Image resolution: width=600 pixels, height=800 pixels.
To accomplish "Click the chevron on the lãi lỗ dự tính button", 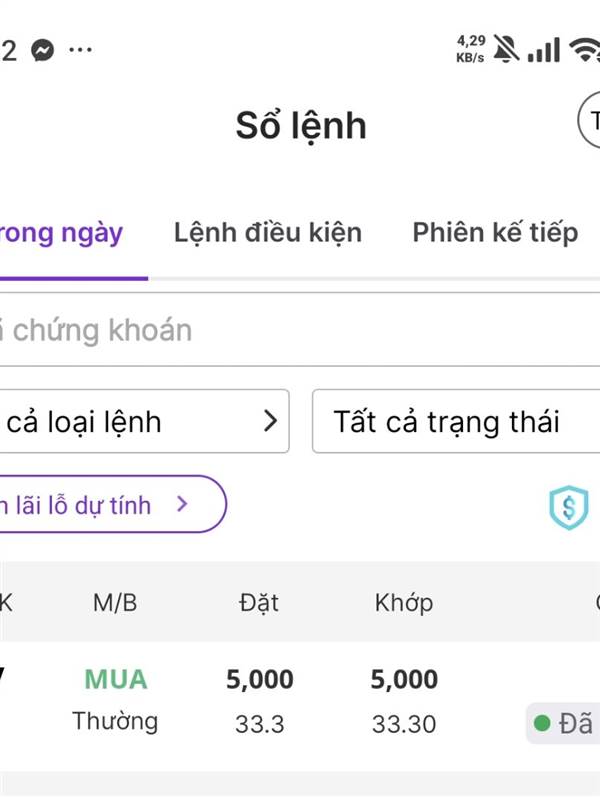I will pos(182,504).
